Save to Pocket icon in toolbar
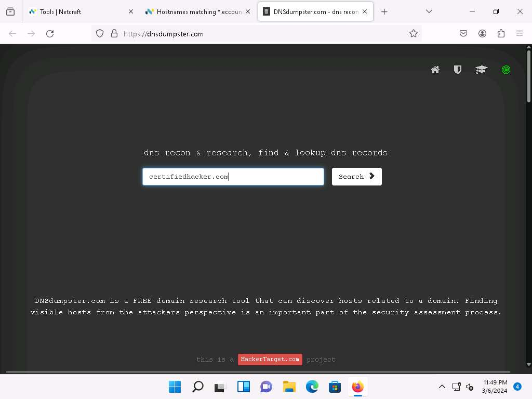The width and height of the screenshot is (532, 399). tap(463, 33)
